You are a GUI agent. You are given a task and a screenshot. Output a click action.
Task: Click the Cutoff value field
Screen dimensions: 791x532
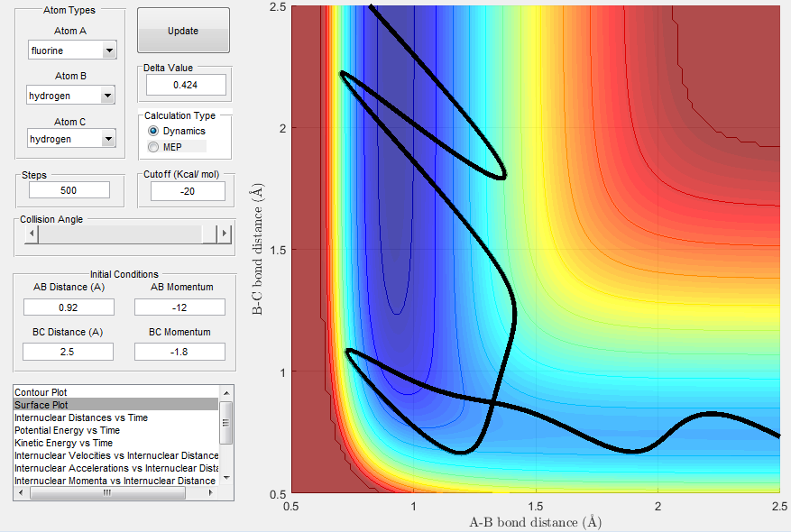(188, 191)
